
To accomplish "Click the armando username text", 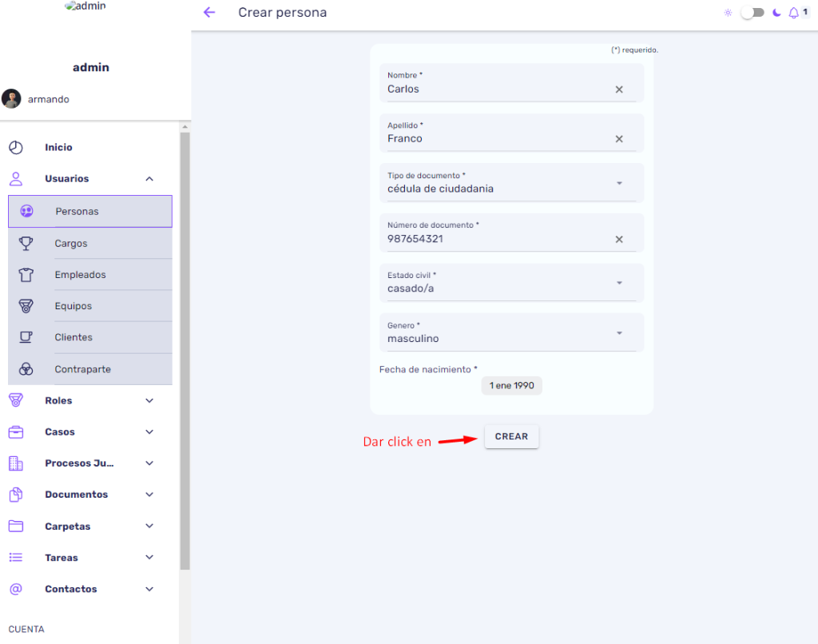I will pos(49,99).
